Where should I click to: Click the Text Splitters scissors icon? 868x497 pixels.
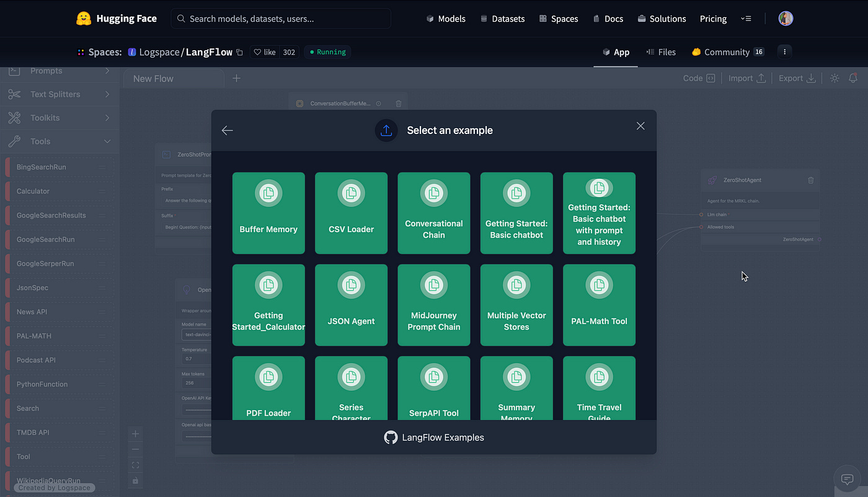(14, 94)
